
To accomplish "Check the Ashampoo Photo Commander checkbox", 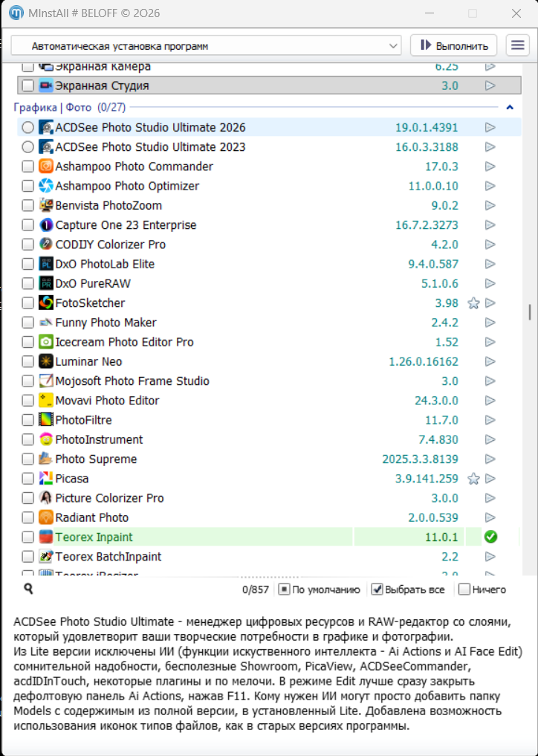I will [x=27, y=167].
